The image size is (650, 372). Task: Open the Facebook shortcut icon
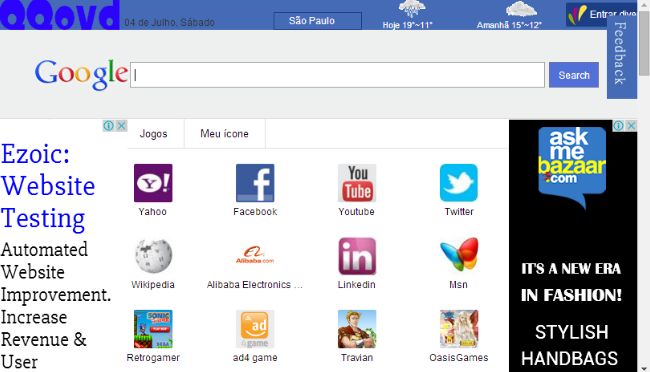(x=255, y=183)
